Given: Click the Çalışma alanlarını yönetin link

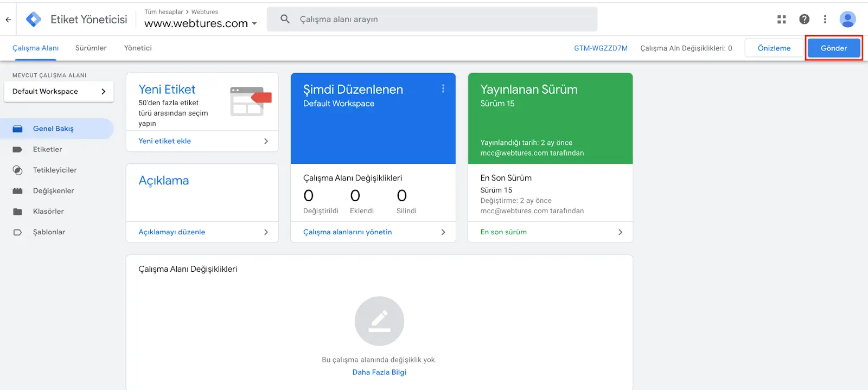Looking at the screenshot, I should pyautogui.click(x=347, y=232).
